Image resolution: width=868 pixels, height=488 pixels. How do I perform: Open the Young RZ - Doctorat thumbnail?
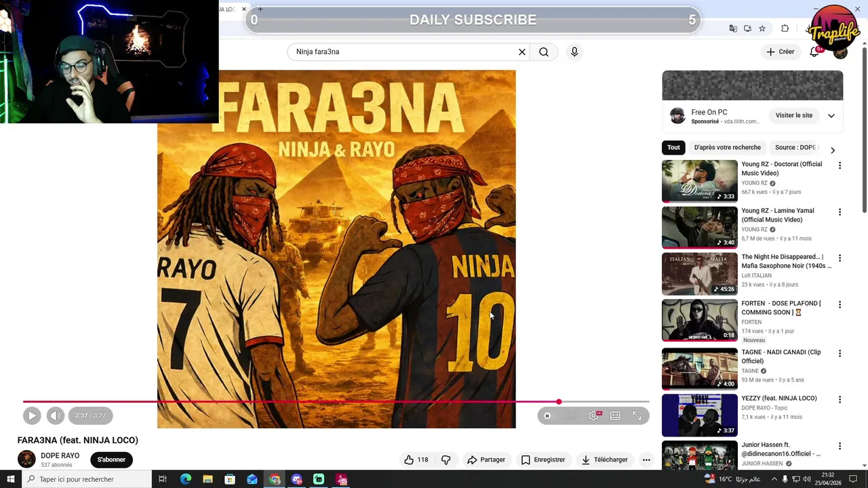click(x=699, y=181)
